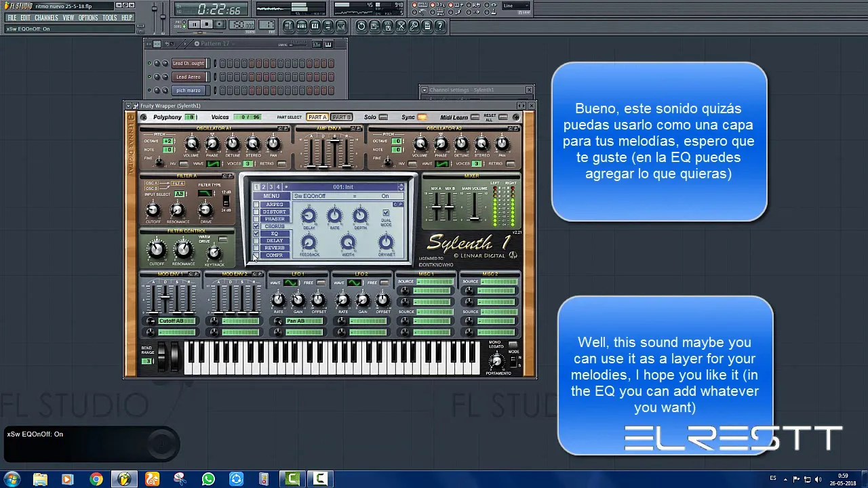Viewport: 868px width, 488px height.
Task: Select the pich marzo channel button
Action: coord(188,90)
